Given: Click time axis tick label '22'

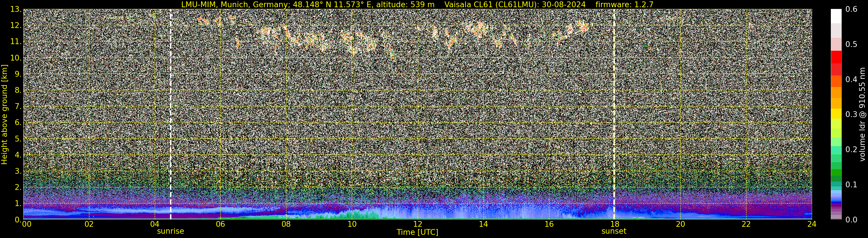Looking at the screenshot, I should pyautogui.click(x=746, y=224).
